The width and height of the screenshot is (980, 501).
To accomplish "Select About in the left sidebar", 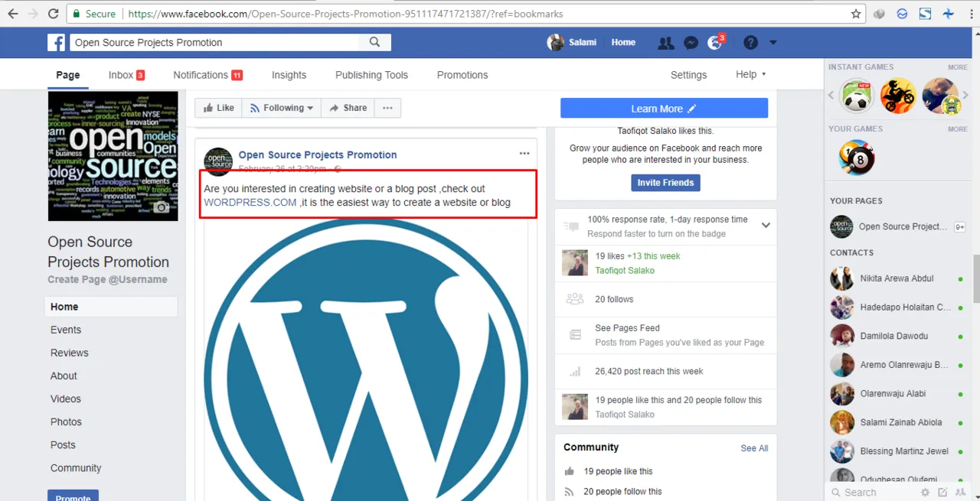I will [x=64, y=376].
